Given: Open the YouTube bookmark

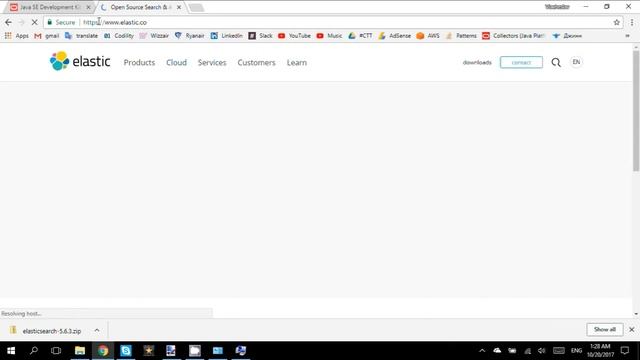Looking at the screenshot, I should point(294,36).
